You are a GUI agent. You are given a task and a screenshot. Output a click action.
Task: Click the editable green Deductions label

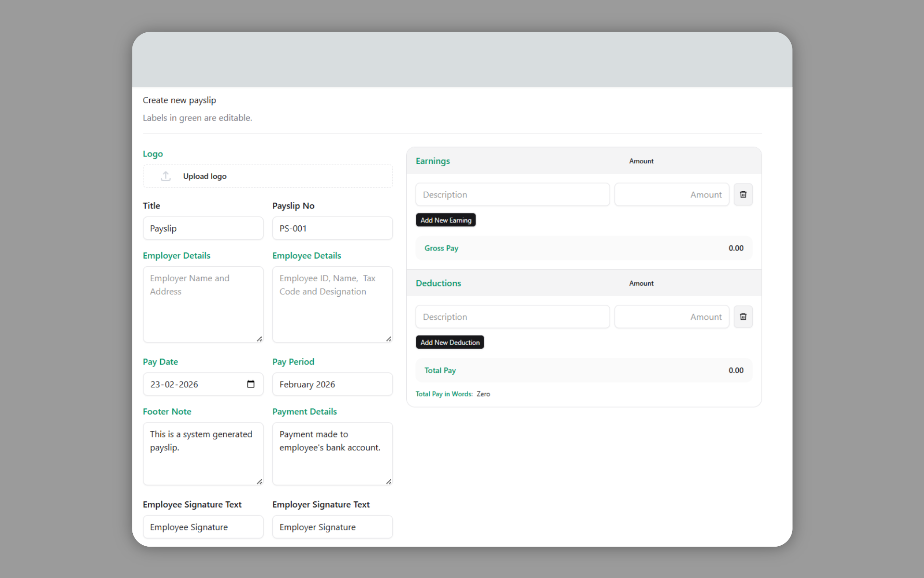[438, 283]
